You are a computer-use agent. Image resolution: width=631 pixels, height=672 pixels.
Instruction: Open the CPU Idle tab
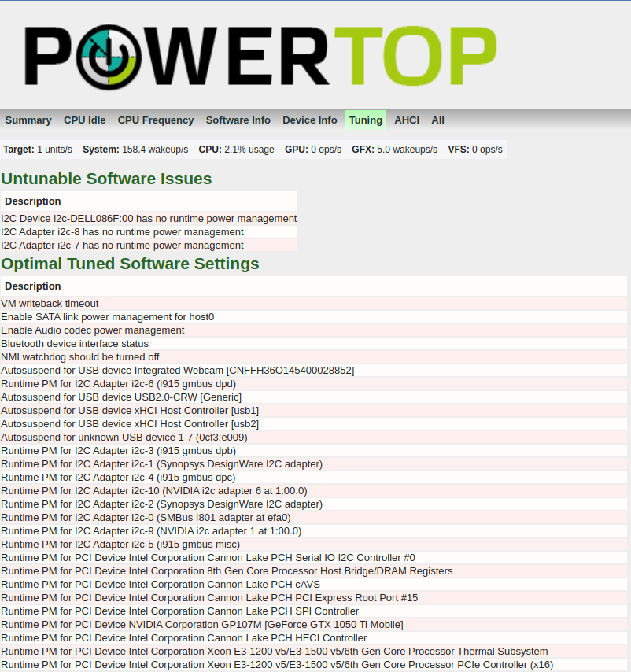84,120
